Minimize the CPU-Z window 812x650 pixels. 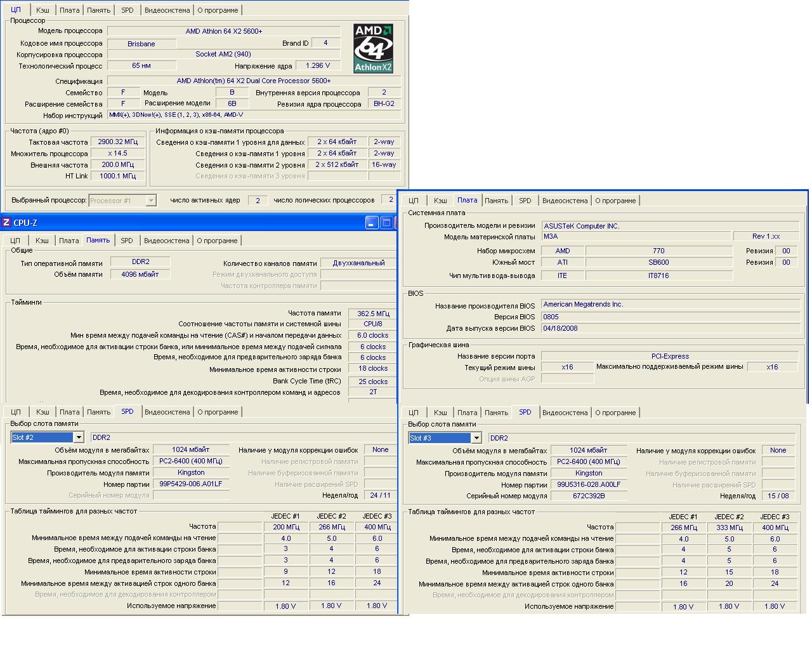coord(372,223)
